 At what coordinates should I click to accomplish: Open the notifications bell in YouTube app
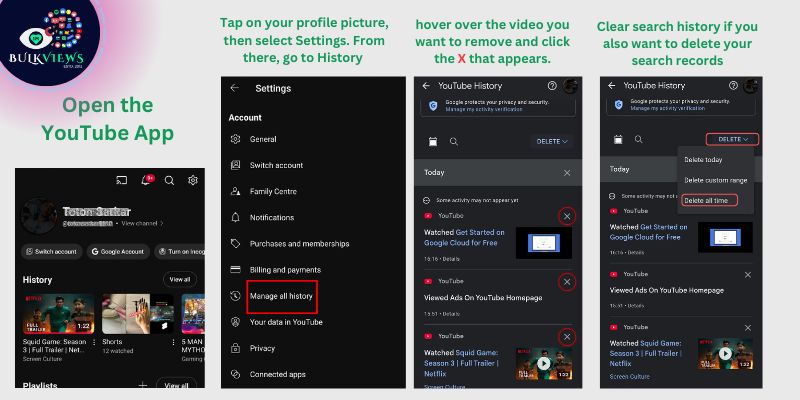(x=146, y=180)
